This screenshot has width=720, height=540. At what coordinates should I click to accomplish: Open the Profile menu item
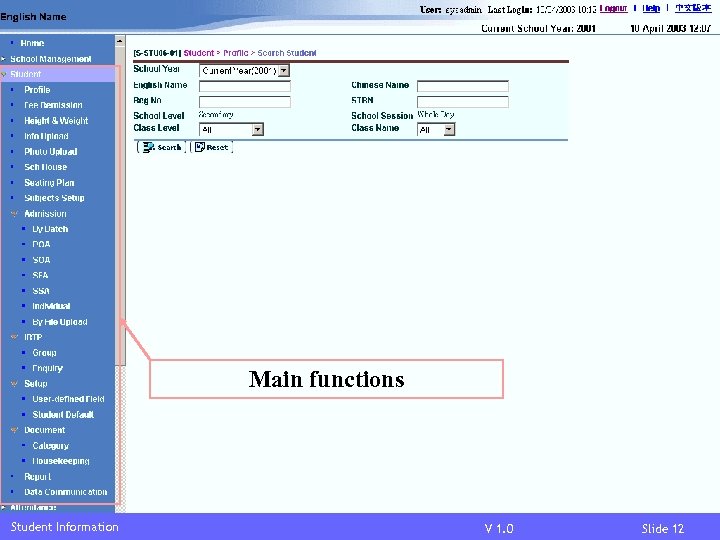pos(37,90)
